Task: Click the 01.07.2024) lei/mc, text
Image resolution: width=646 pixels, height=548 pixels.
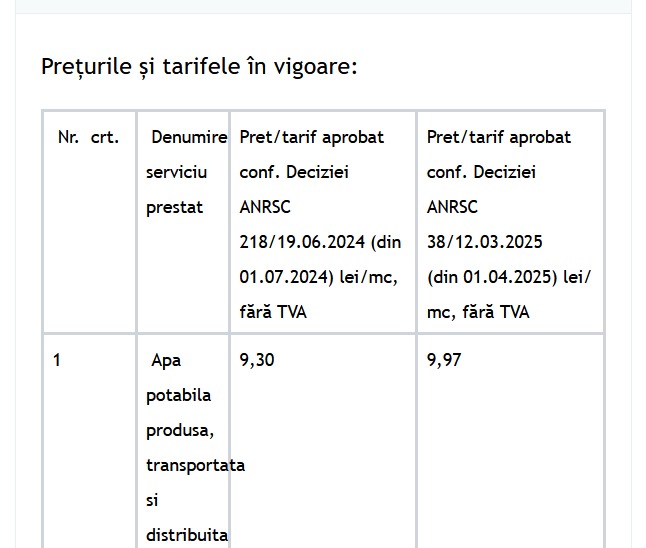Action: click(x=318, y=277)
